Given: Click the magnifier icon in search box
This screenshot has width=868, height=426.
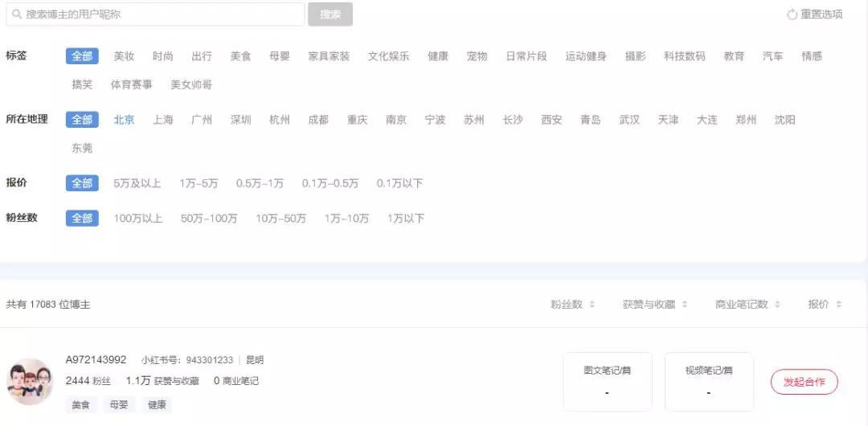Looking at the screenshot, I should (17, 14).
